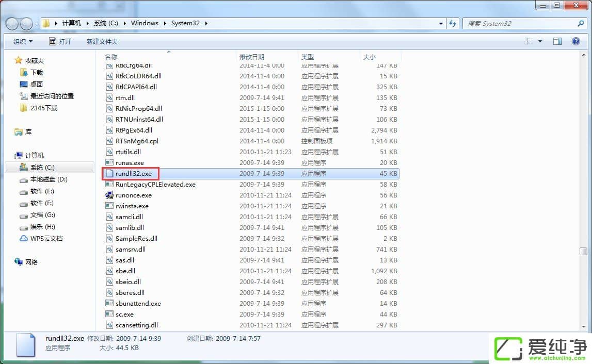The height and width of the screenshot is (364, 592).
Task: Click the 新建文件夹 button
Action: click(x=102, y=41)
